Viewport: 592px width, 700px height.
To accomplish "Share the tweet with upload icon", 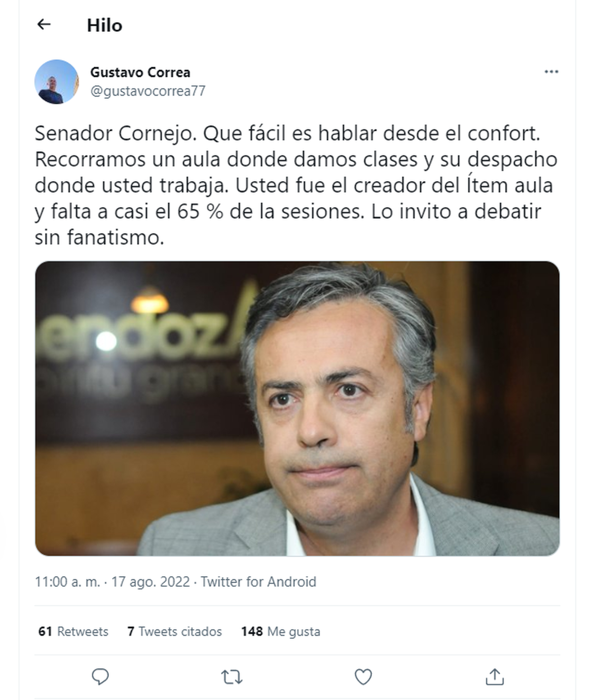I will click(494, 677).
